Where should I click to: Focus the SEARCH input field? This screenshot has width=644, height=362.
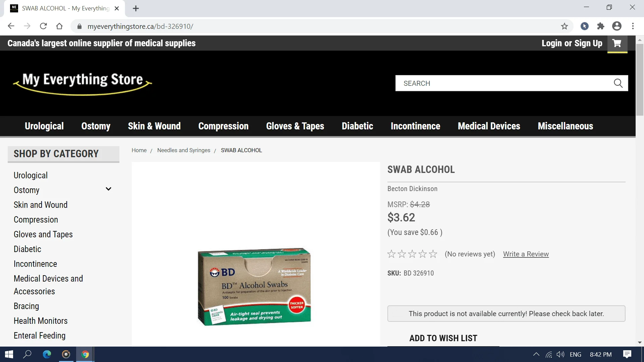503,83
